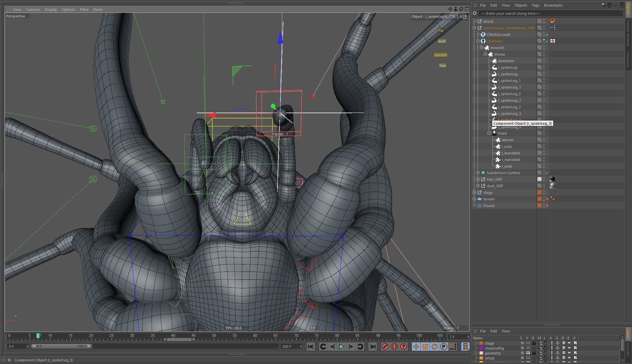Switch to Content Browser tab
The image size is (632, 364).
[x=628, y=33]
